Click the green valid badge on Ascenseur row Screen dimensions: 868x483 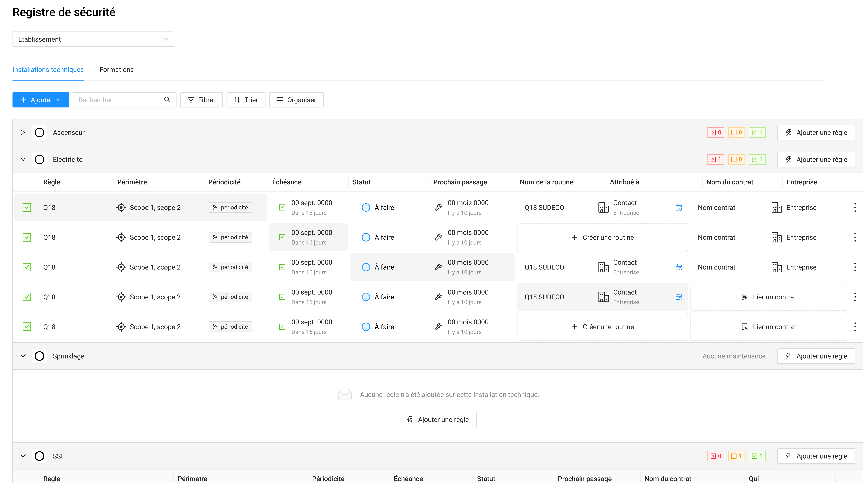(757, 132)
